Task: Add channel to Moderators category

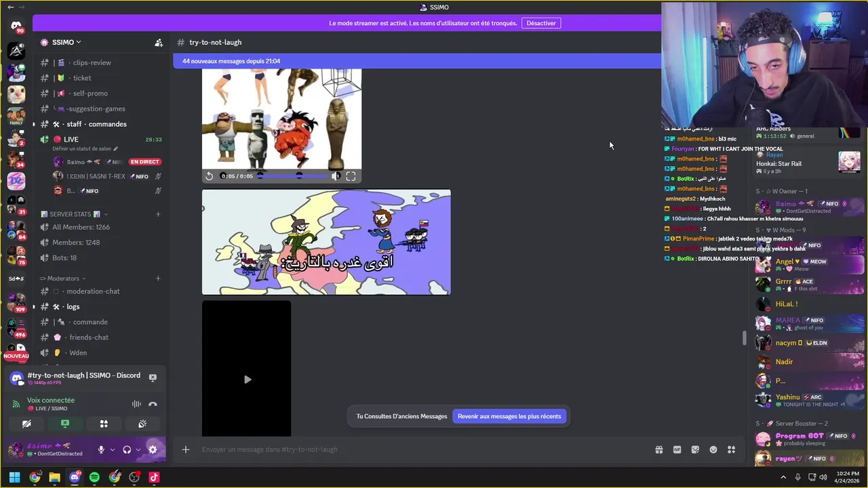Action: 158,279
